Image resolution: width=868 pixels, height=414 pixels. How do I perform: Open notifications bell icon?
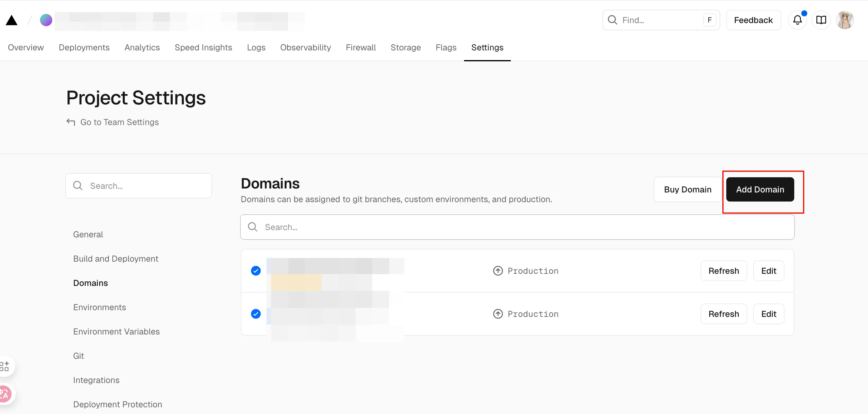pos(797,20)
